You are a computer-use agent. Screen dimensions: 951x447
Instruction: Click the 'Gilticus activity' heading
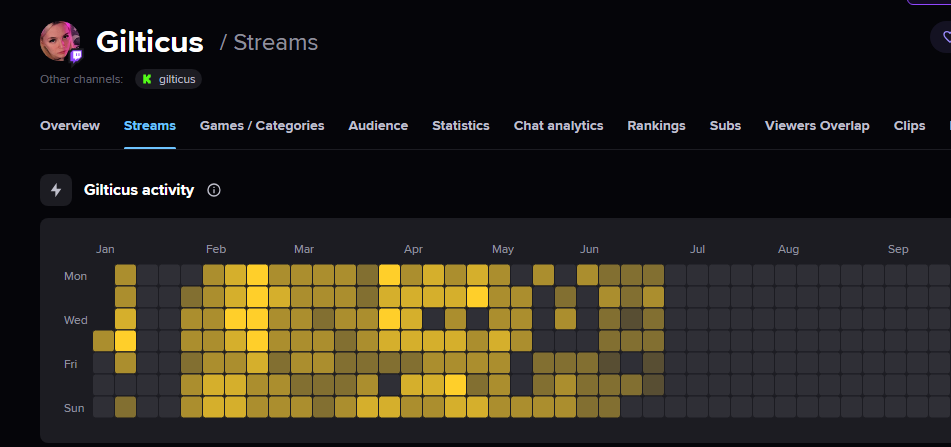[139, 190]
